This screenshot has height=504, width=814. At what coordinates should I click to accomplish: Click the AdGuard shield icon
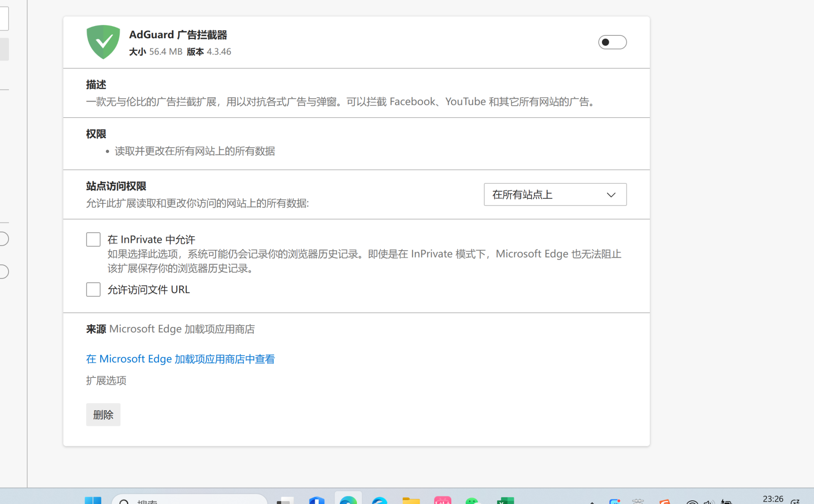click(103, 41)
